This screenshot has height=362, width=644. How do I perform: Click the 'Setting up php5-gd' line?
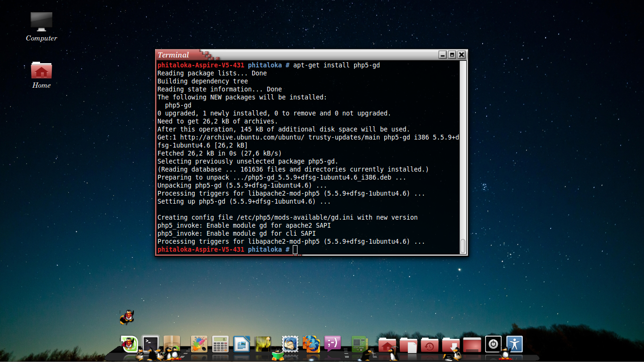click(244, 201)
